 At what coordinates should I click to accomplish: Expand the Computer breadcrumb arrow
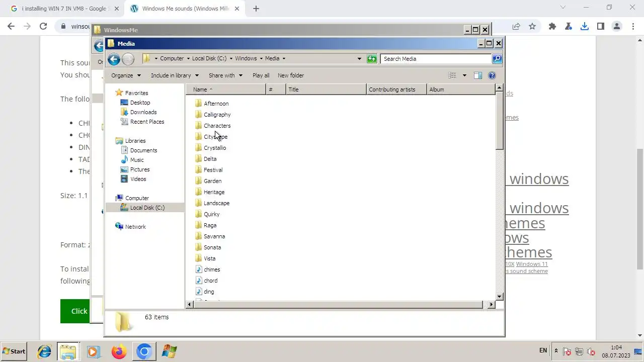pyautogui.click(x=188, y=59)
